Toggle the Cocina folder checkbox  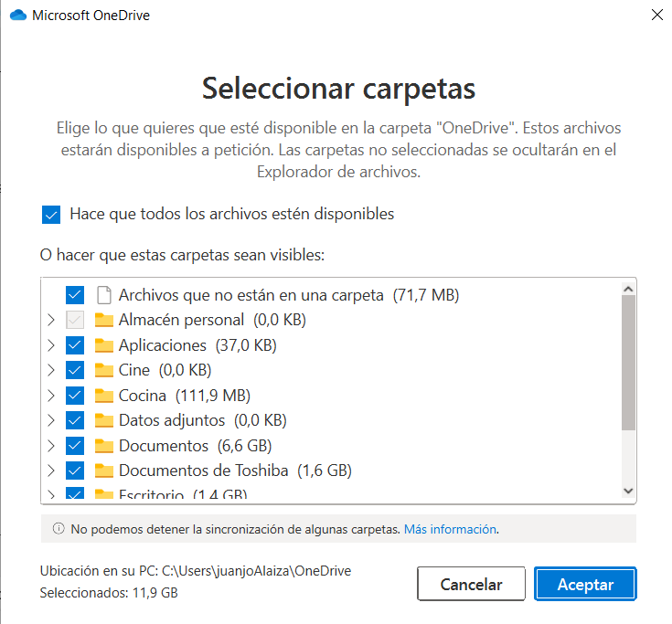pyautogui.click(x=75, y=396)
